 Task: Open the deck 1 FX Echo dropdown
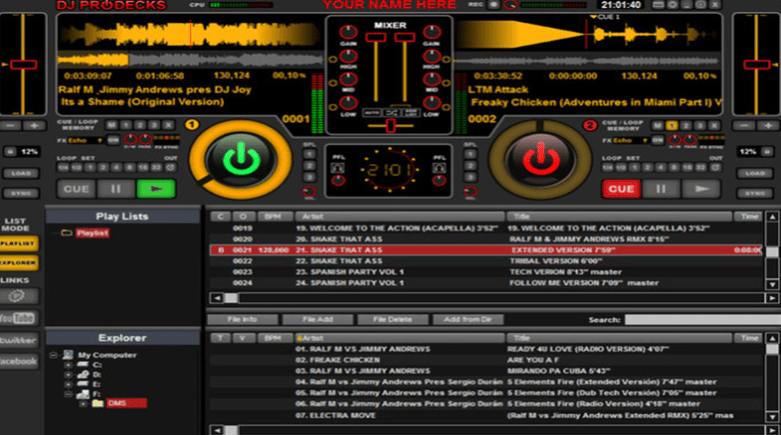pyautogui.click(x=86, y=141)
